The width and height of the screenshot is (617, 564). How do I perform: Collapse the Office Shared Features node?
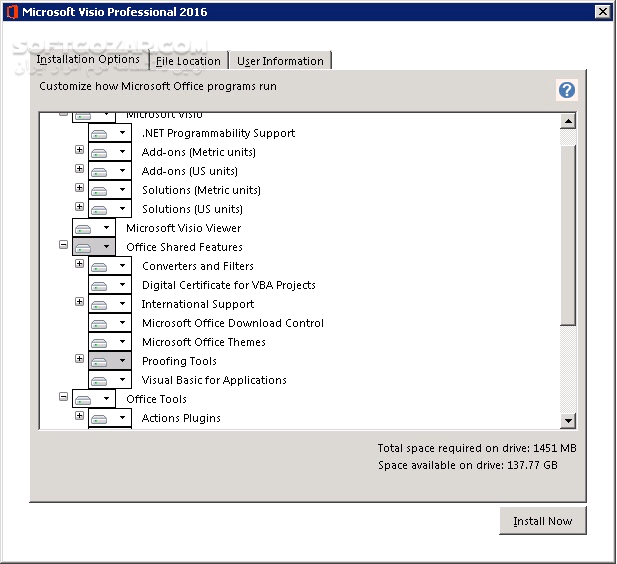pyautogui.click(x=64, y=246)
